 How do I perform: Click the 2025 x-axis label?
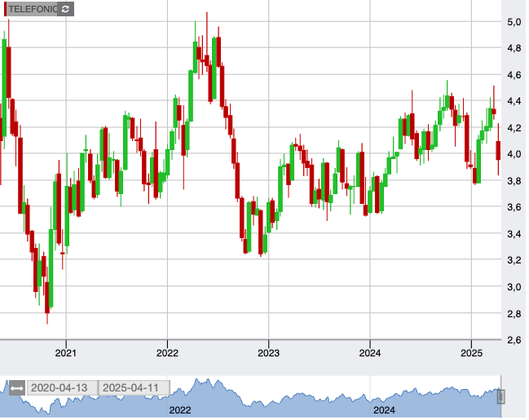click(472, 353)
